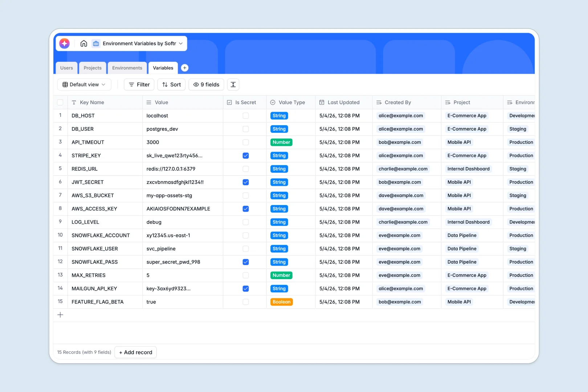Click the Add record button
This screenshot has height=392, width=588.
tap(136, 352)
